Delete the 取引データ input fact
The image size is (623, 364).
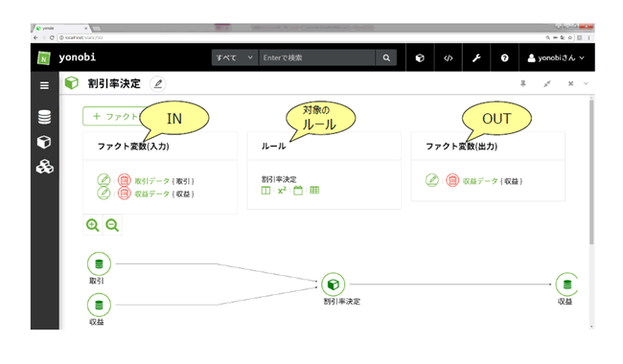tap(124, 180)
